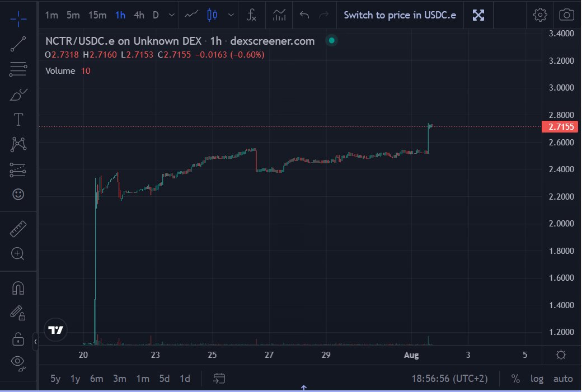This screenshot has height=392, width=582.
Task: Switch to daily D timeframe
Action: tap(156, 15)
